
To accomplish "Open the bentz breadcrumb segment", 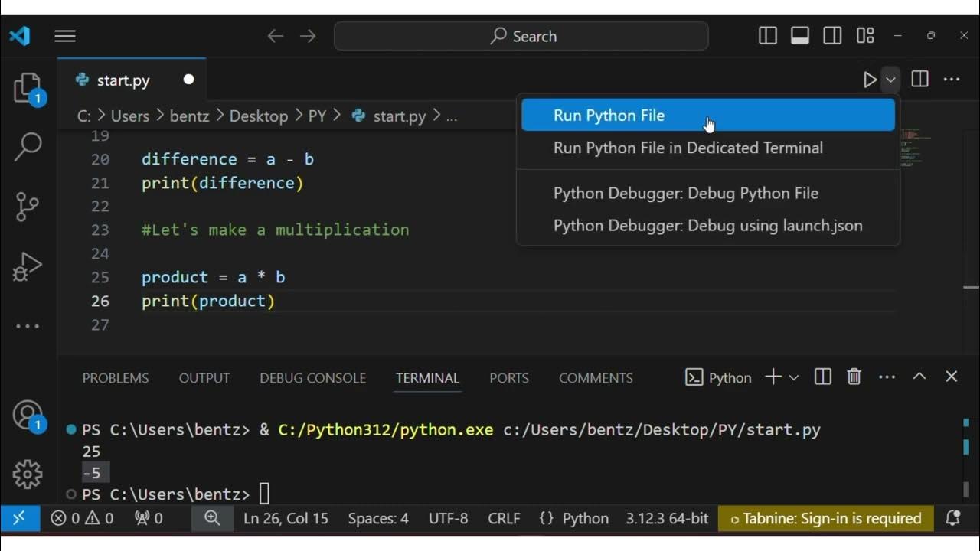I will coord(188,116).
